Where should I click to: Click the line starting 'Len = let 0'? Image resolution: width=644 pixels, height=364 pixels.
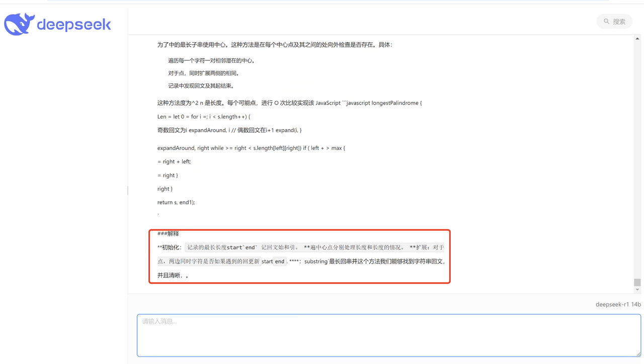coord(204,117)
